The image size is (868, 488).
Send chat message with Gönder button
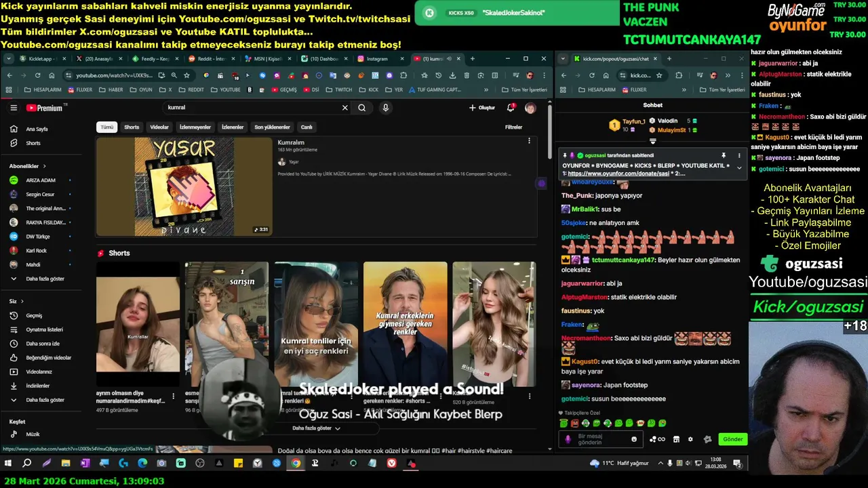pyautogui.click(x=732, y=439)
